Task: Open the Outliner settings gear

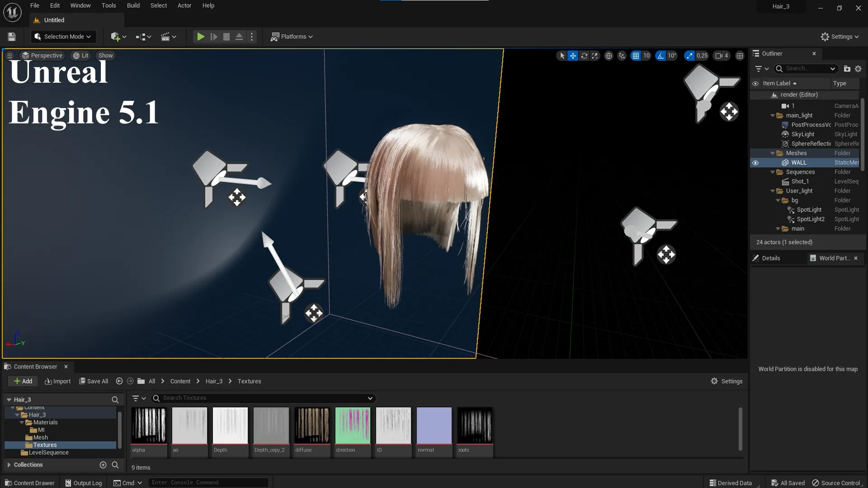Action: [859, 69]
